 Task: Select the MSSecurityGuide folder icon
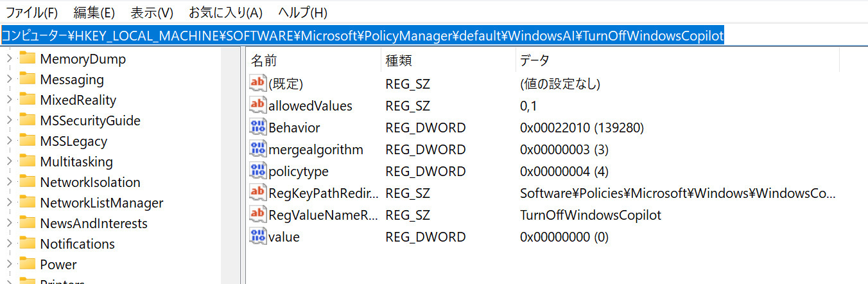click(x=27, y=120)
